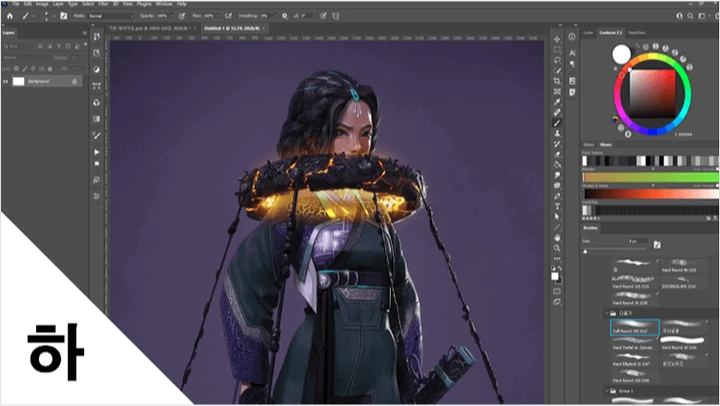720x406 pixels.
Task: Select the Crop tool
Action: click(557, 81)
